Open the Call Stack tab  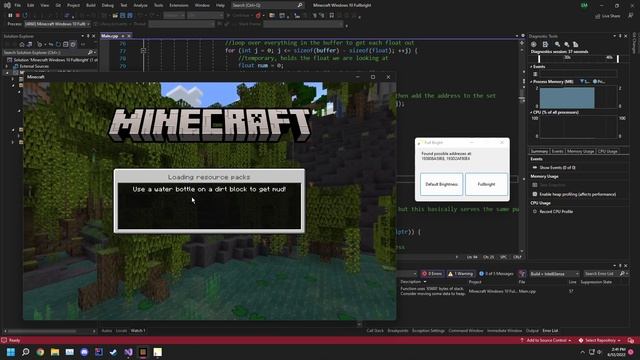[375, 331]
